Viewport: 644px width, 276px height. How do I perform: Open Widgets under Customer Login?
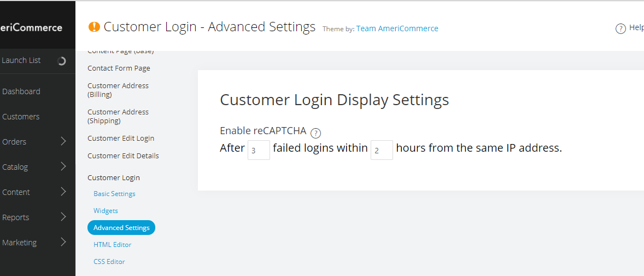(x=106, y=211)
